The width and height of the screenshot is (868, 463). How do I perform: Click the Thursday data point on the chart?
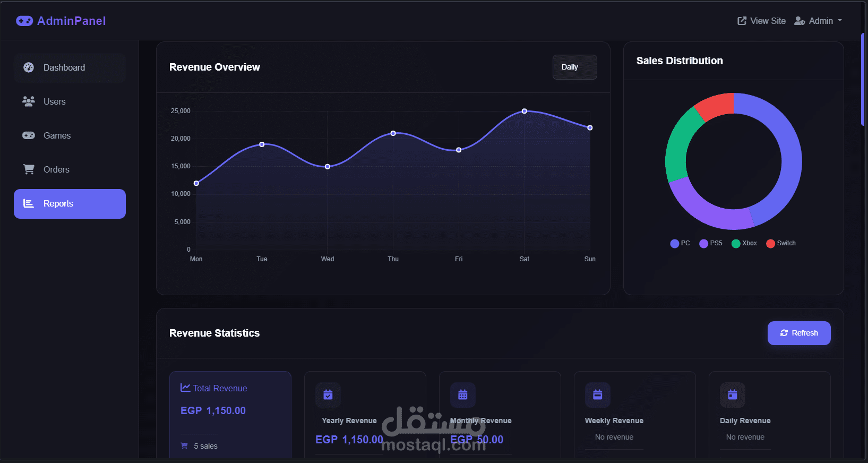click(x=393, y=133)
